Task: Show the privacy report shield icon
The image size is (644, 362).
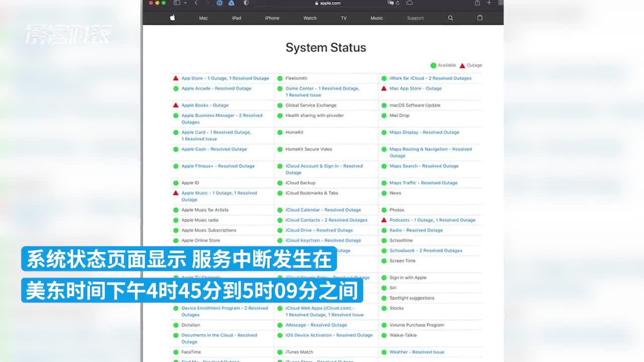Action: point(246,3)
